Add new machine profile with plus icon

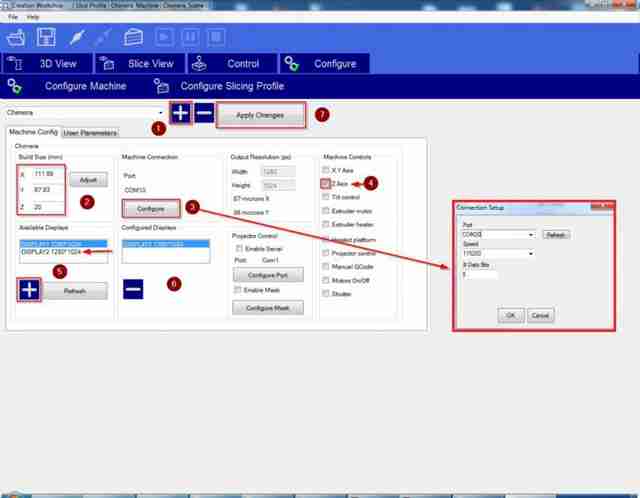click(180, 113)
